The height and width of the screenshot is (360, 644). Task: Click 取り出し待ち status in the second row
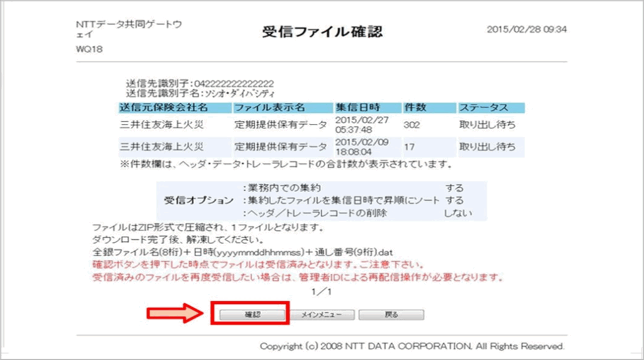pyautogui.click(x=487, y=147)
